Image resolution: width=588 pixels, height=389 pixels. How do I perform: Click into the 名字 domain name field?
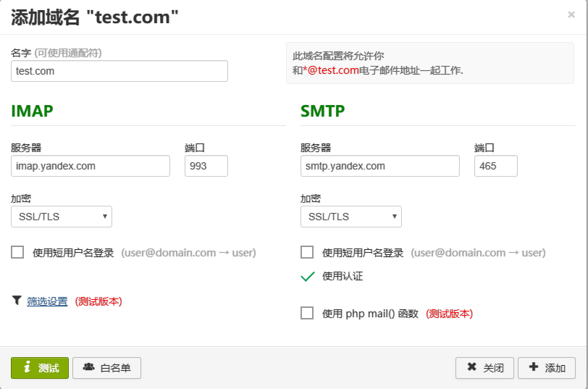point(119,71)
